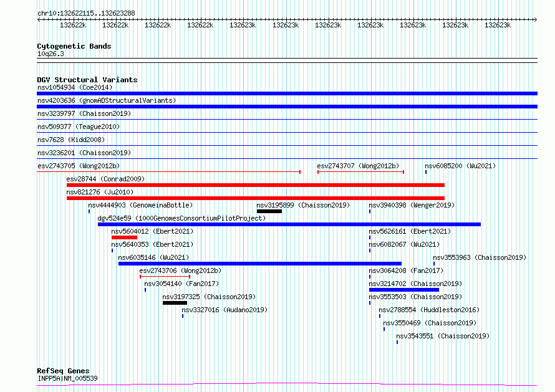The height and width of the screenshot is (392, 555).
Task: Click the nsv5604012 (Ebert2021) text label
Action: tap(153, 231)
